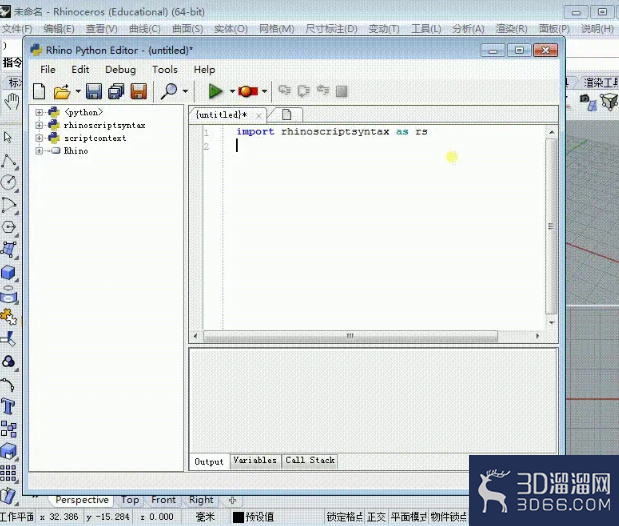This screenshot has height=526, width=619.
Task: Click the New file icon
Action: point(40,92)
